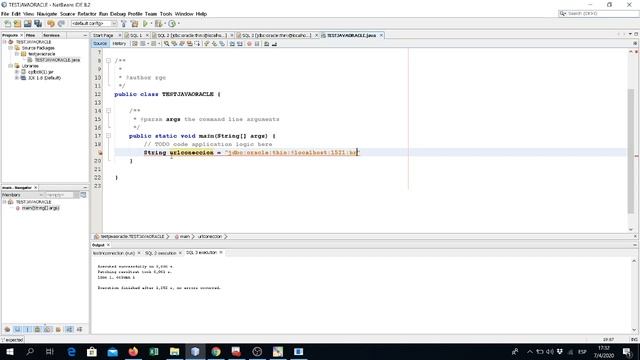Toggle Show Non-Public Members filter in Navigator
This screenshot has height=360, width=640.
[38, 329]
